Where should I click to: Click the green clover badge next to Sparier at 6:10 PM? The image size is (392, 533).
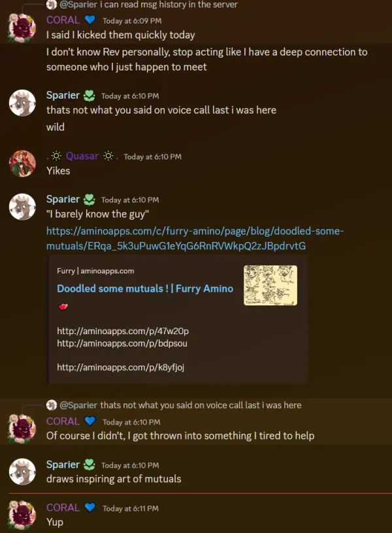click(x=90, y=96)
